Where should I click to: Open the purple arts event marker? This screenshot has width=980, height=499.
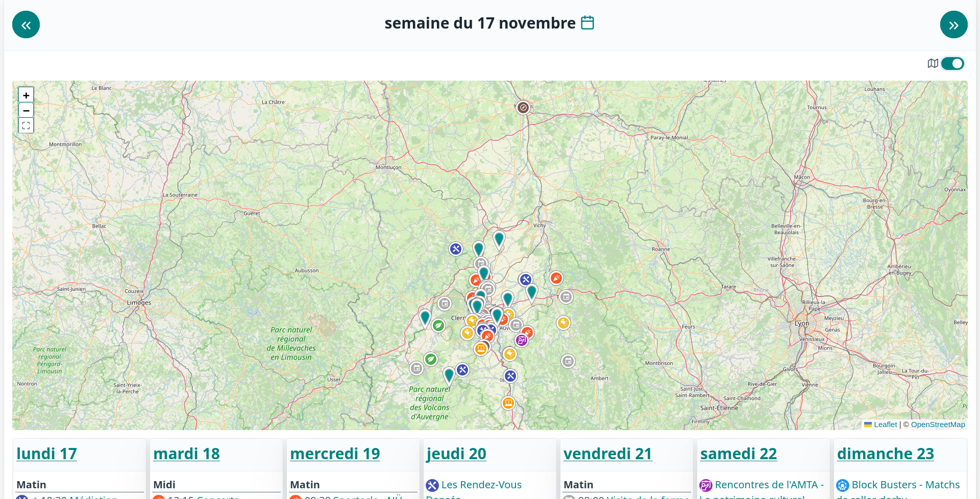pos(522,340)
